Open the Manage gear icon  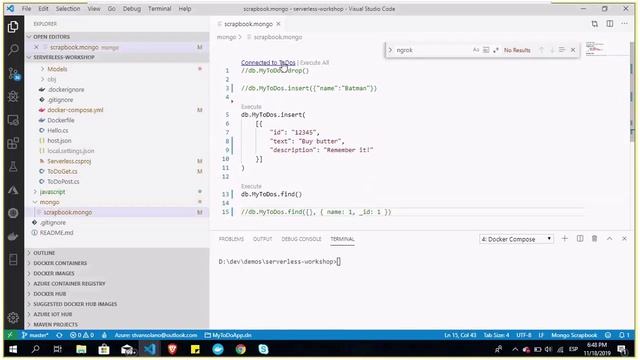coord(13,318)
